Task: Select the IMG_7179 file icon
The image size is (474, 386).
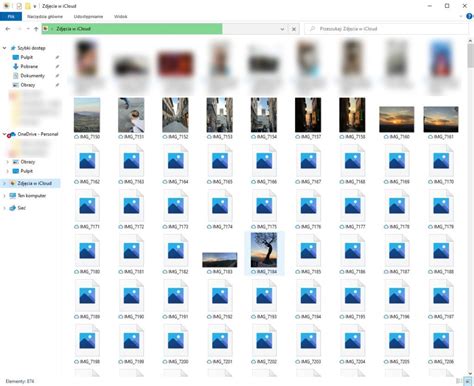Action: pos(441,206)
